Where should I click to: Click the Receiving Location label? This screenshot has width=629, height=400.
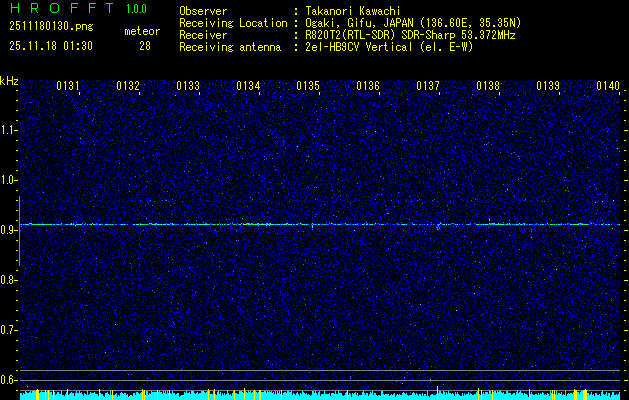(233, 23)
